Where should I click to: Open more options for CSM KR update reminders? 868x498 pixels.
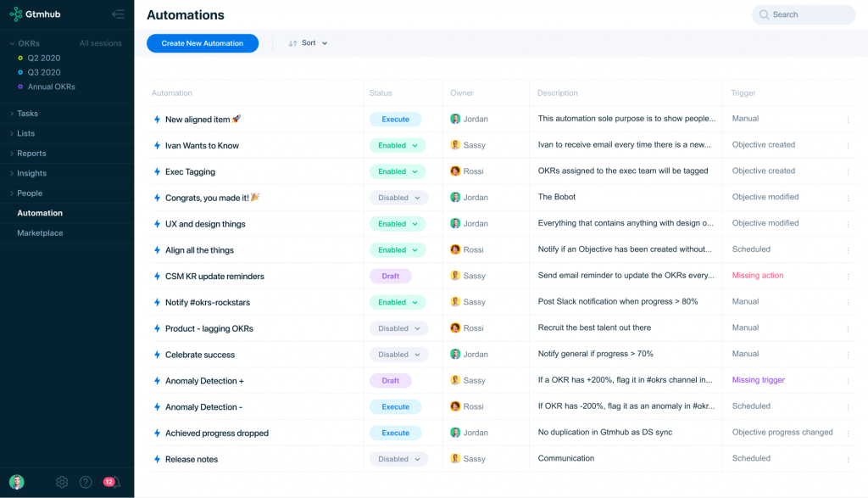point(848,276)
